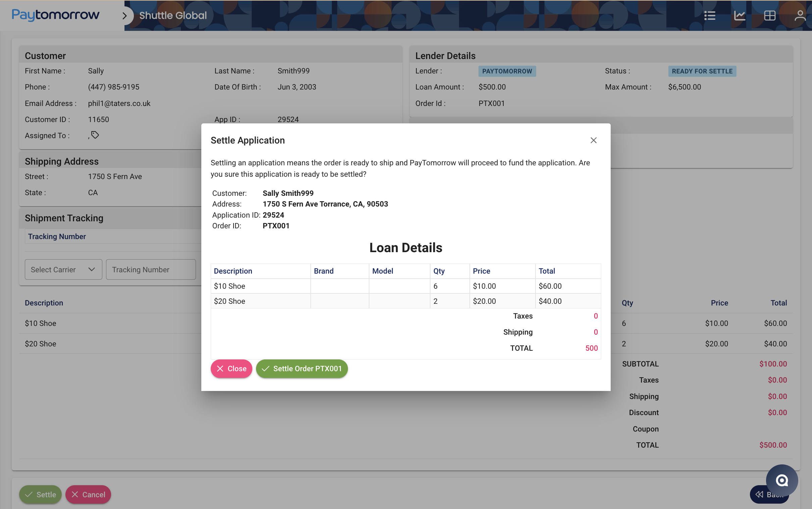Click the Application ID 29524 in the dialog

click(x=273, y=215)
